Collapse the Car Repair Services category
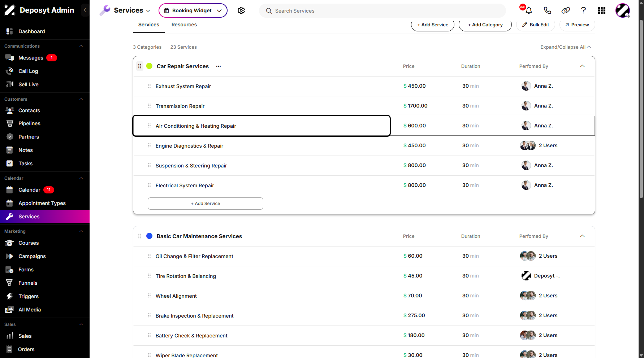This screenshot has height=358, width=644. tap(582, 66)
